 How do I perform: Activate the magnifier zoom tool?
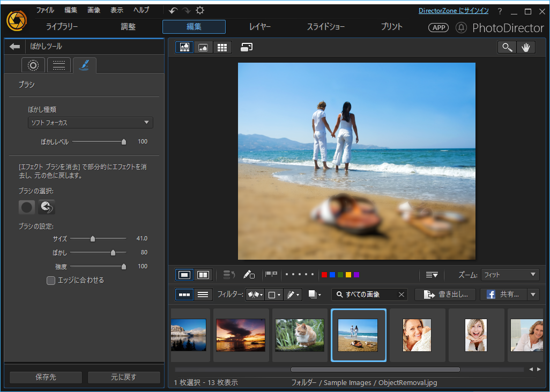(507, 47)
